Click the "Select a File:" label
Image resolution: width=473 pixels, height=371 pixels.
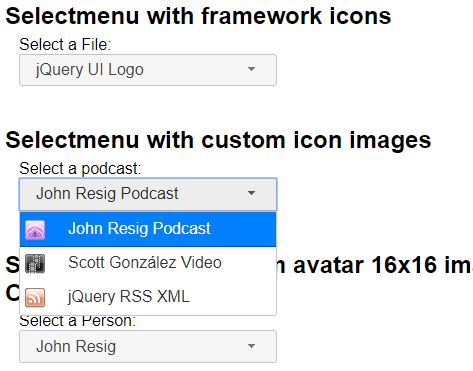65,45
